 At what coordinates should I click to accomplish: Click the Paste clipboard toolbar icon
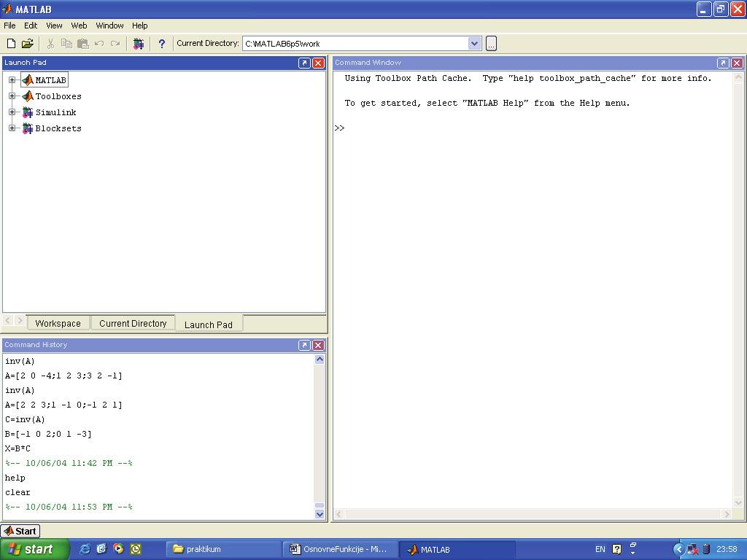[x=83, y=44]
